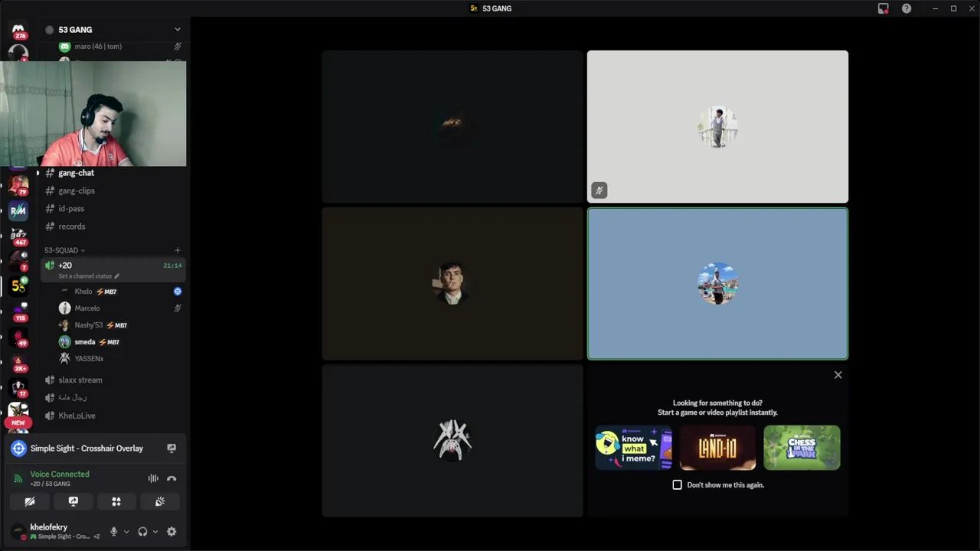980x551 pixels.
Task: Share your screen from the voice panel
Action: point(73,501)
